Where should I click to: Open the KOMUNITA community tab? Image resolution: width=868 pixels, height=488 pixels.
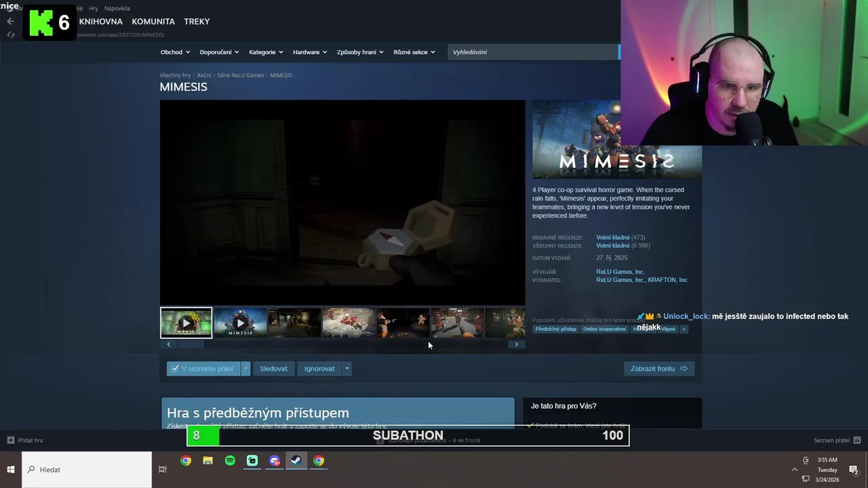pyautogui.click(x=153, y=22)
